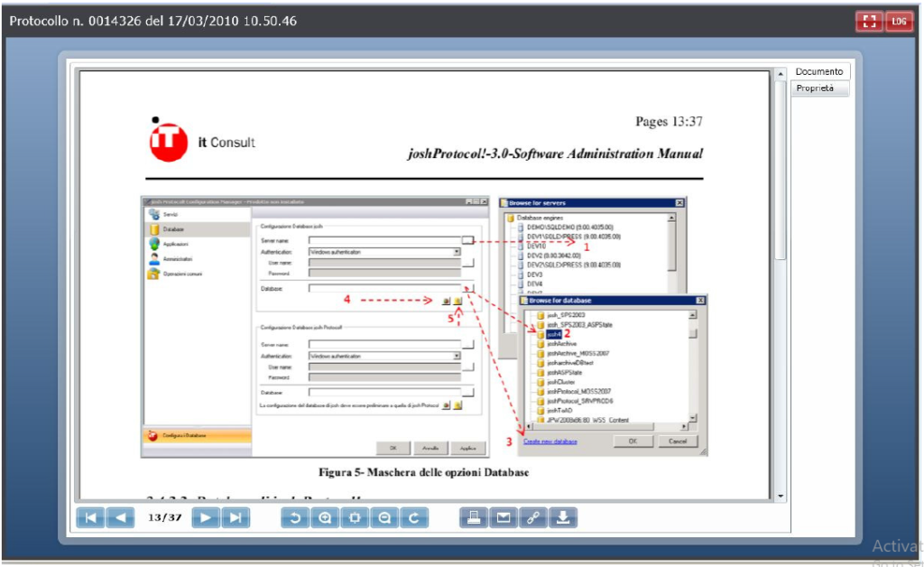Rotate the page counterclockwise
924x567 pixels.
[295, 518]
